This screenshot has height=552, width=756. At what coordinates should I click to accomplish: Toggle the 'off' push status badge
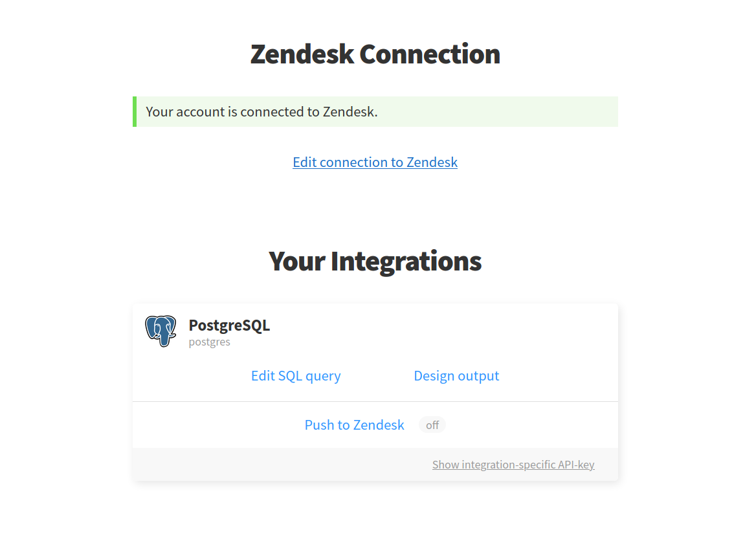click(x=432, y=425)
